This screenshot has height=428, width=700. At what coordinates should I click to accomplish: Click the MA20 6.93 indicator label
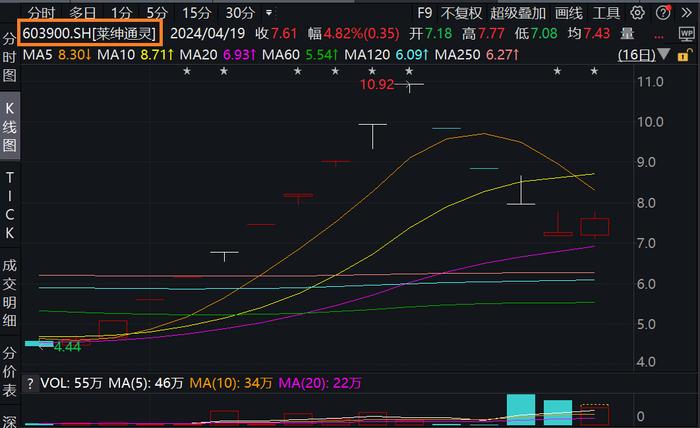[x=217, y=54]
